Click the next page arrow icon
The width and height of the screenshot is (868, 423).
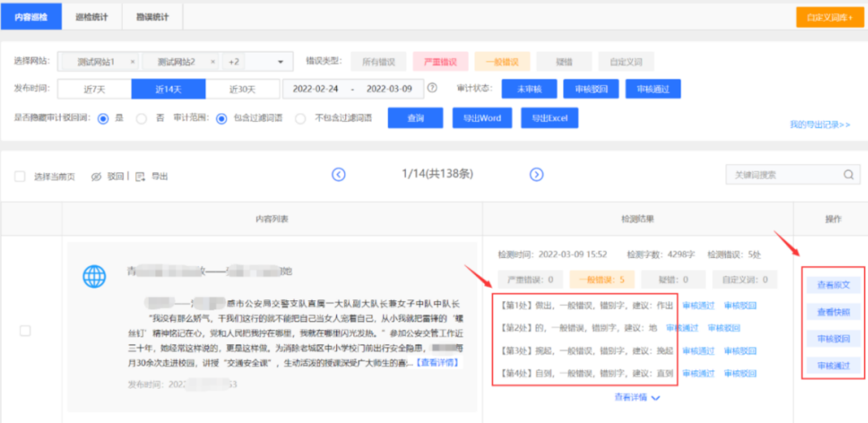[x=536, y=175]
